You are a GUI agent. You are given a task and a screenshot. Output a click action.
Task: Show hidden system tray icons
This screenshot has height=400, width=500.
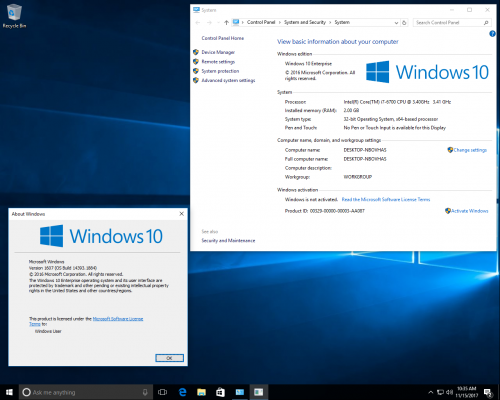pos(431,392)
